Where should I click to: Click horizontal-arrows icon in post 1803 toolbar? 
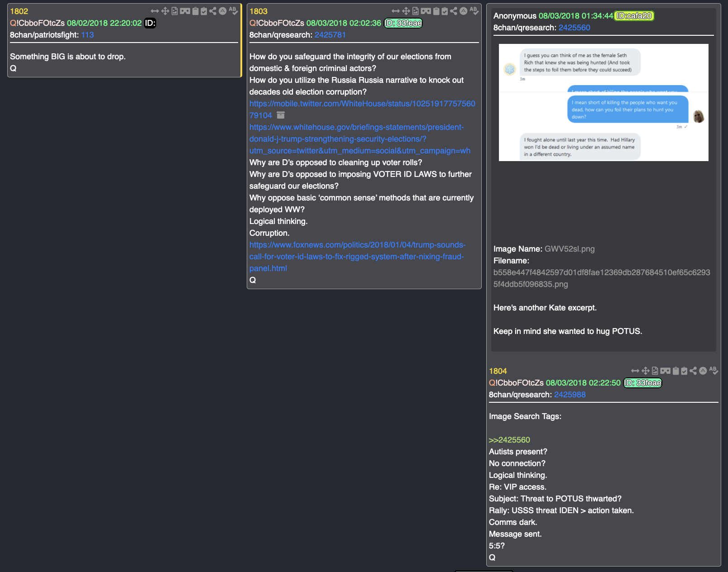tap(396, 11)
